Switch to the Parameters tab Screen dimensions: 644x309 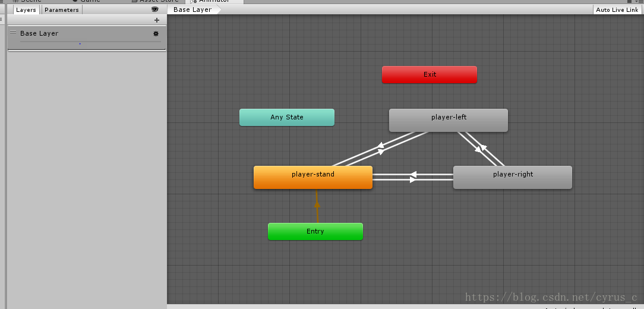62,10
